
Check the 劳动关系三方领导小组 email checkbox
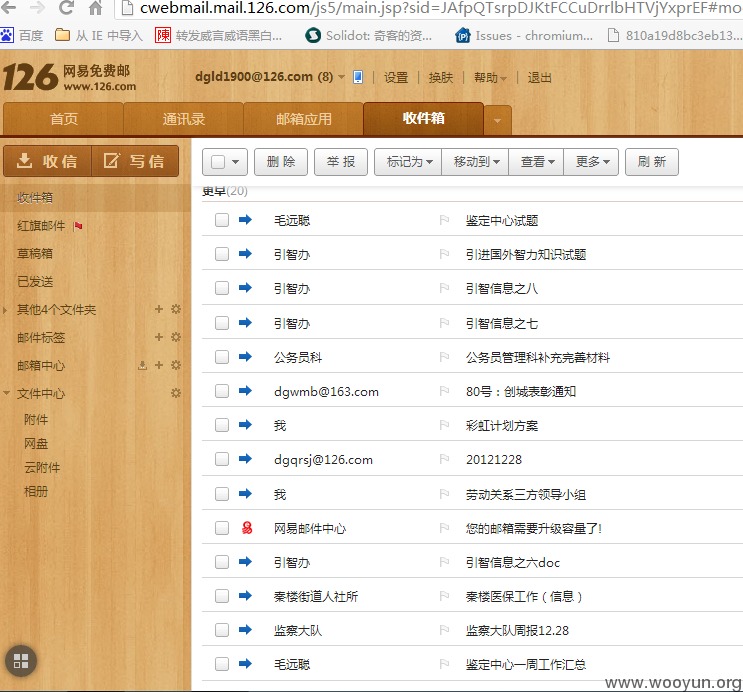point(222,494)
